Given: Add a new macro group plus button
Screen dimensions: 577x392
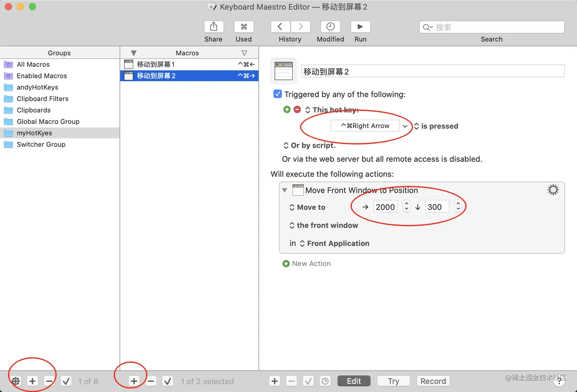Looking at the screenshot, I should (x=32, y=381).
